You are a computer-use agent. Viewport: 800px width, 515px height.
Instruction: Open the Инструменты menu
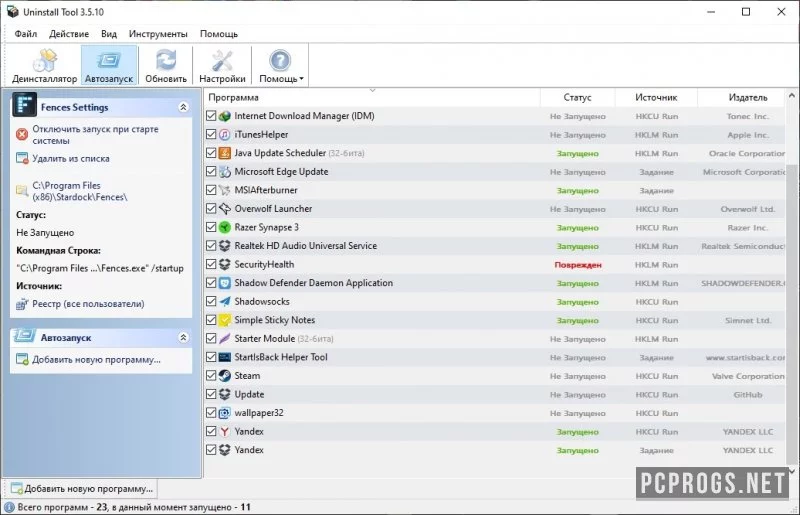(x=158, y=34)
